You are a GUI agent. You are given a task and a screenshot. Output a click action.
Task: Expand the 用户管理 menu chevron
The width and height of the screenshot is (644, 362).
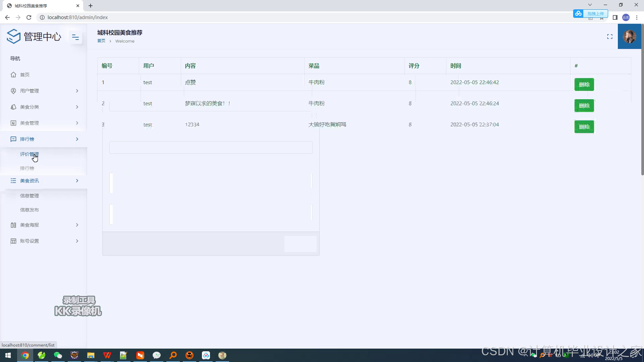[x=77, y=91]
